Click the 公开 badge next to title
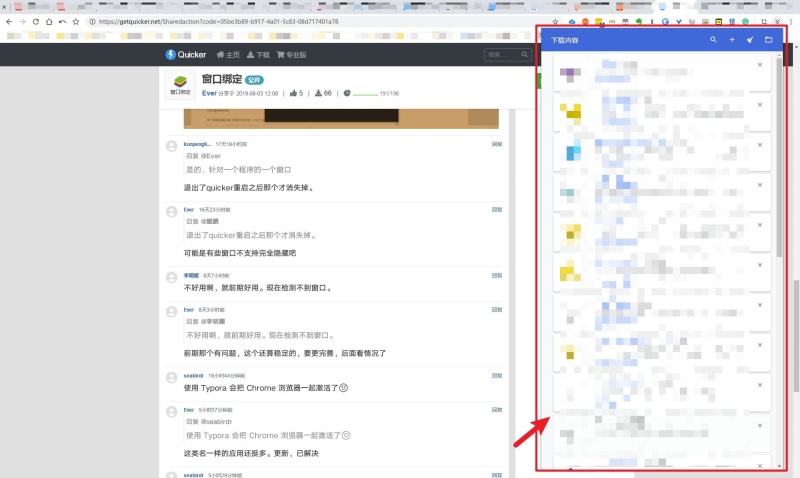This screenshot has width=800, height=478. point(254,80)
